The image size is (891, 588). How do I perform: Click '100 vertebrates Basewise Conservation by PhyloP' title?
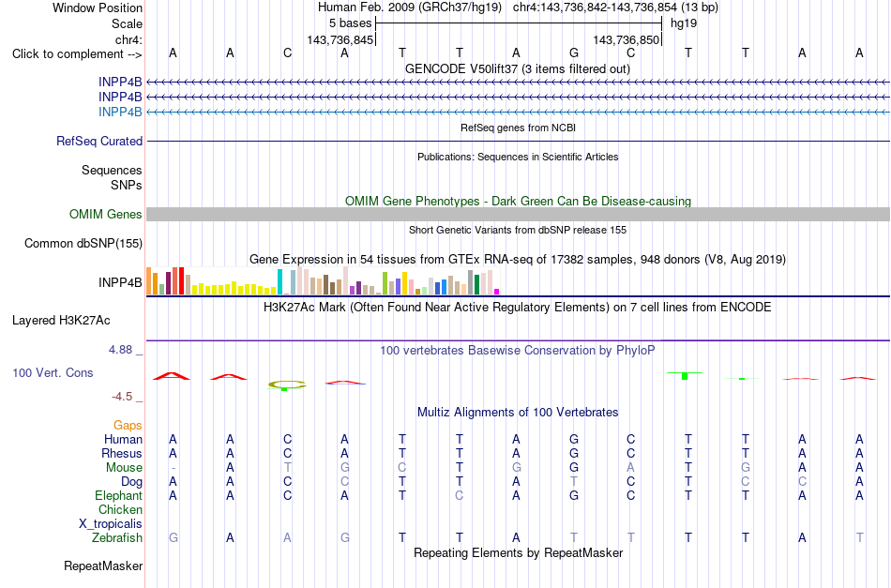(517, 351)
